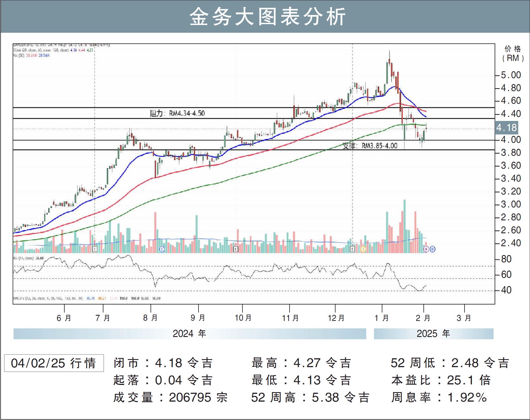Click the 10月 month axis label

[243, 318]
